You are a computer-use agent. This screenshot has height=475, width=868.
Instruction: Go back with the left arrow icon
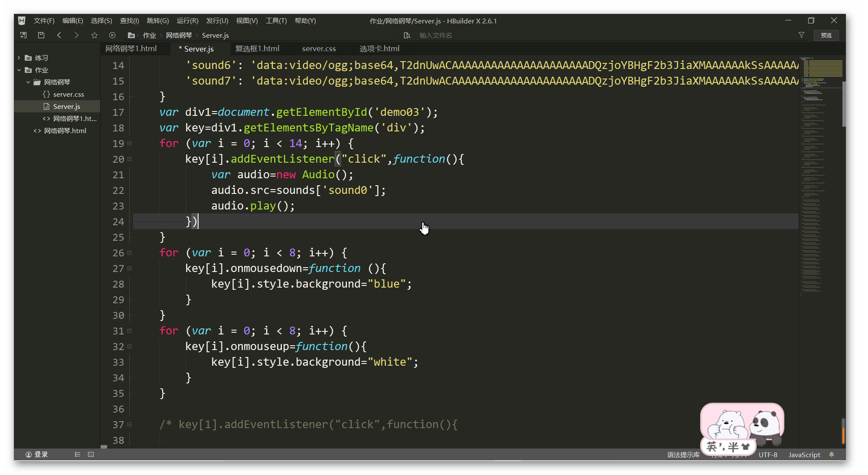59,35
